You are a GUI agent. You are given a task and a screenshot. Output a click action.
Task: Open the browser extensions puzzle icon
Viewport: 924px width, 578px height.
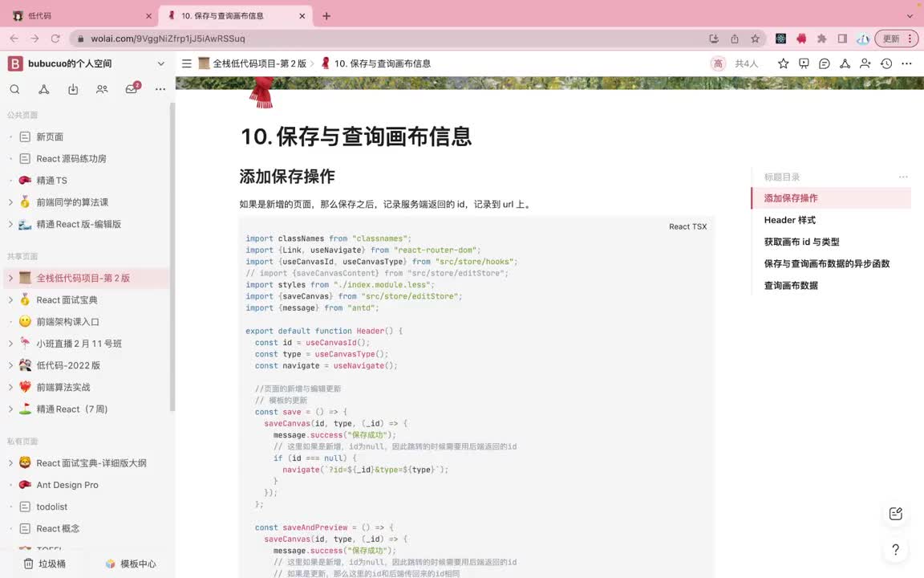click(x=821, y=39)
